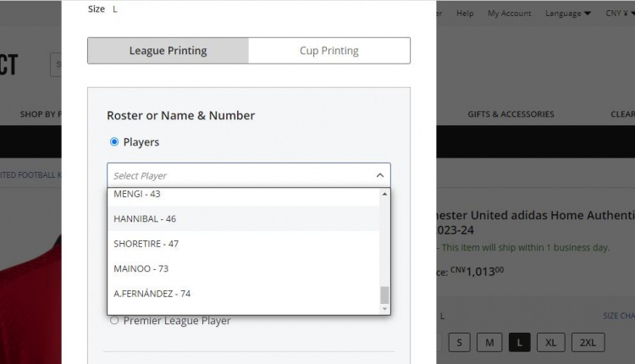The width and height of the screenshot is (635, 364).
Task: Open the Help link in header
Action: point(465,14)
